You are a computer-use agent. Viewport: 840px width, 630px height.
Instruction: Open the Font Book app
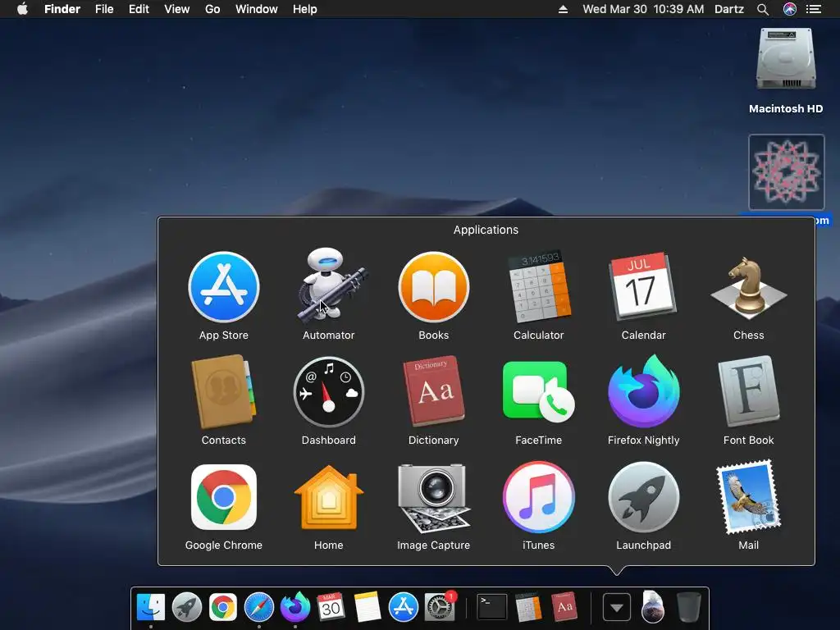tap(748, 392)
